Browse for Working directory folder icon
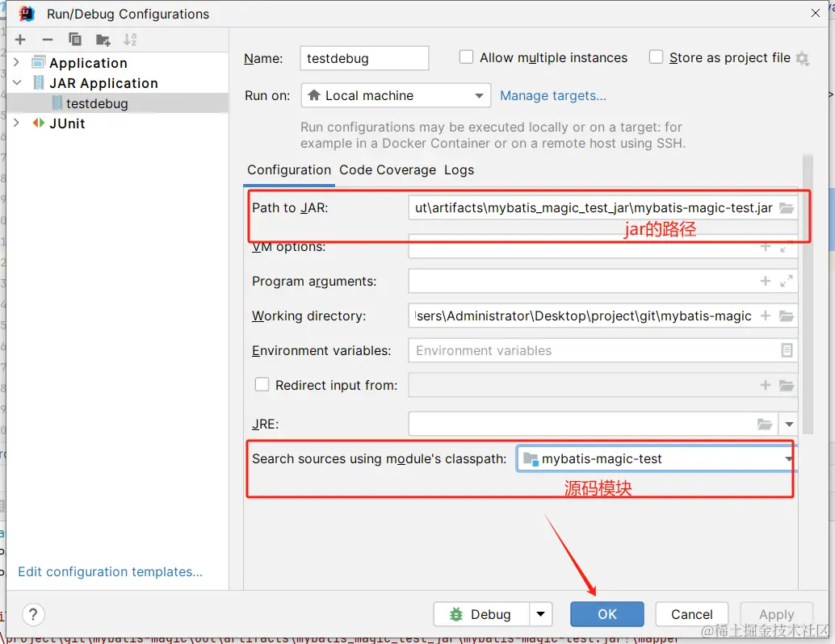 click(x=787, y=316)
